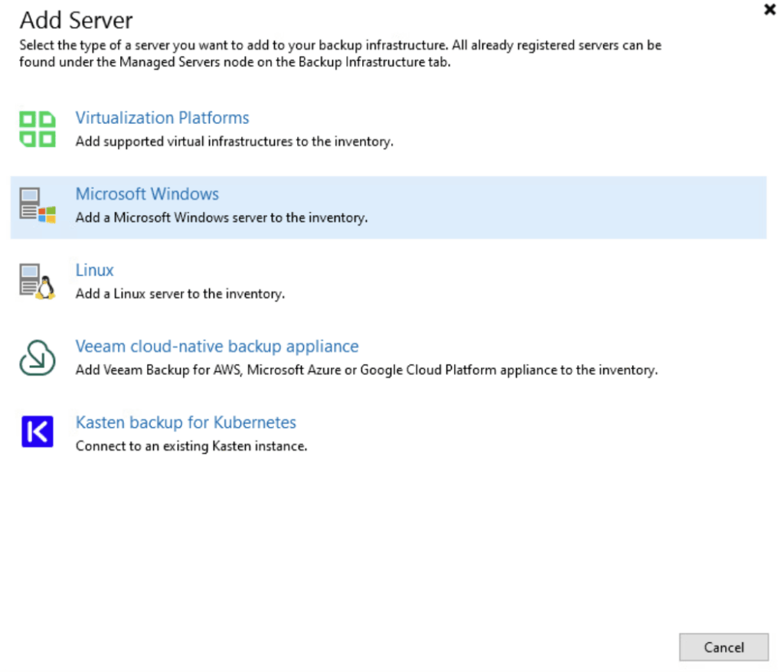Open the Virtualization Platforms link

click(x=162, y=118)
